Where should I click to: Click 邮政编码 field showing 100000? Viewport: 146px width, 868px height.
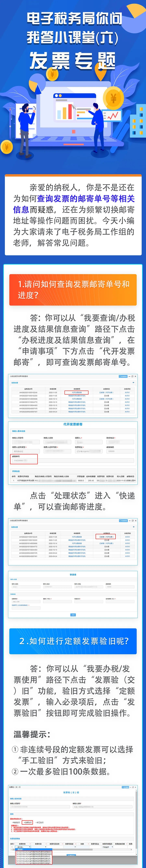[x=120, y=451]
